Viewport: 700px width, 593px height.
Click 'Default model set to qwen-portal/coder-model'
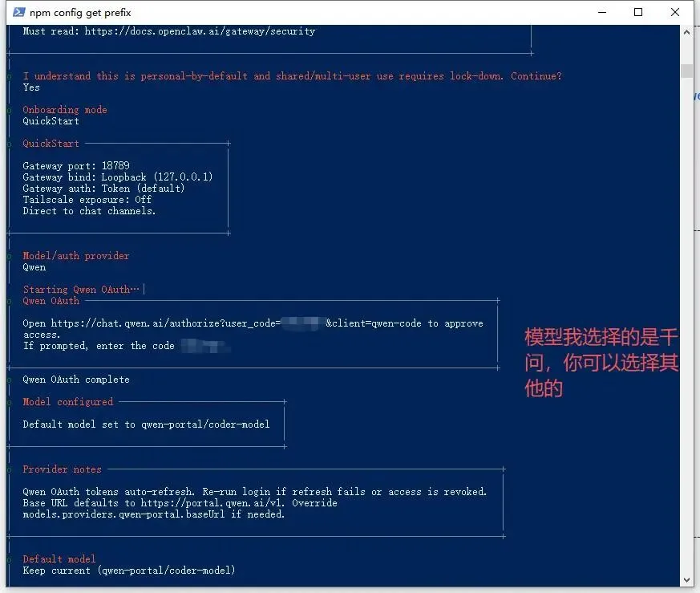point(147,424)
